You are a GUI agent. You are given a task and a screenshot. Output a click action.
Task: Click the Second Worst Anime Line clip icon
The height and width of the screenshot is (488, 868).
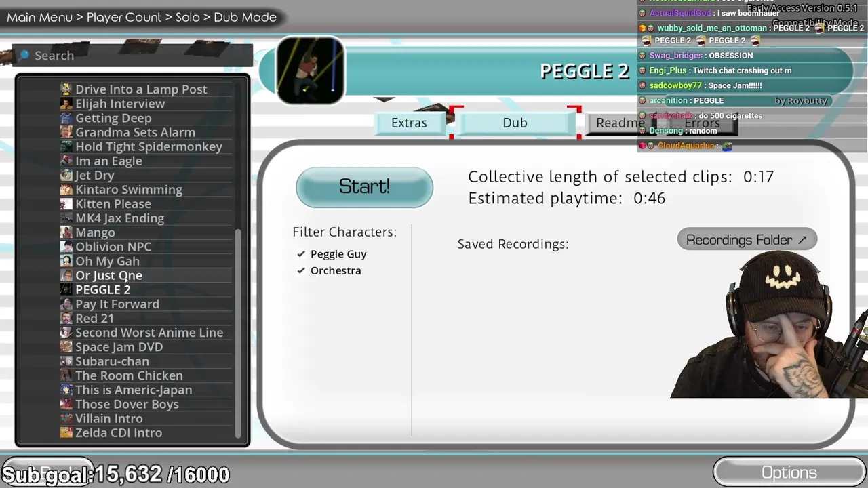[66, 333]
